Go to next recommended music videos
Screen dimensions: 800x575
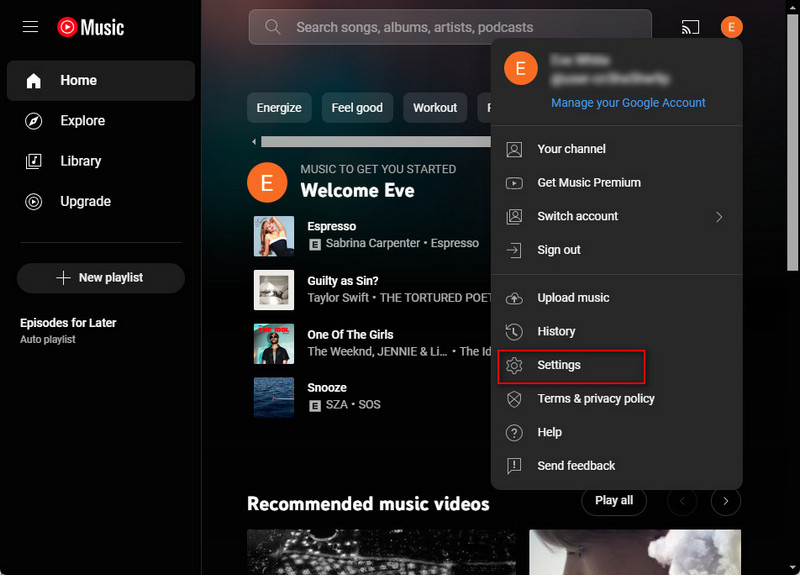click(x=726, y=501)
